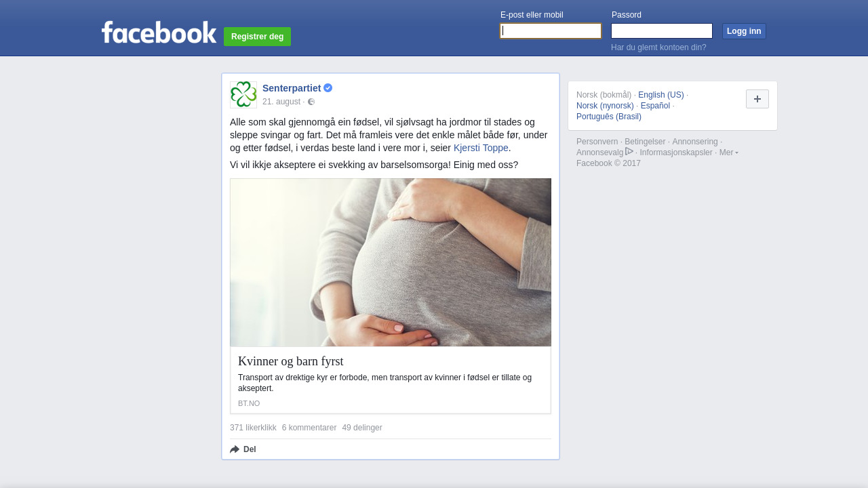Click the share arrow icon labeled Del
The image size is (868, 488).
tap(235, 449)
